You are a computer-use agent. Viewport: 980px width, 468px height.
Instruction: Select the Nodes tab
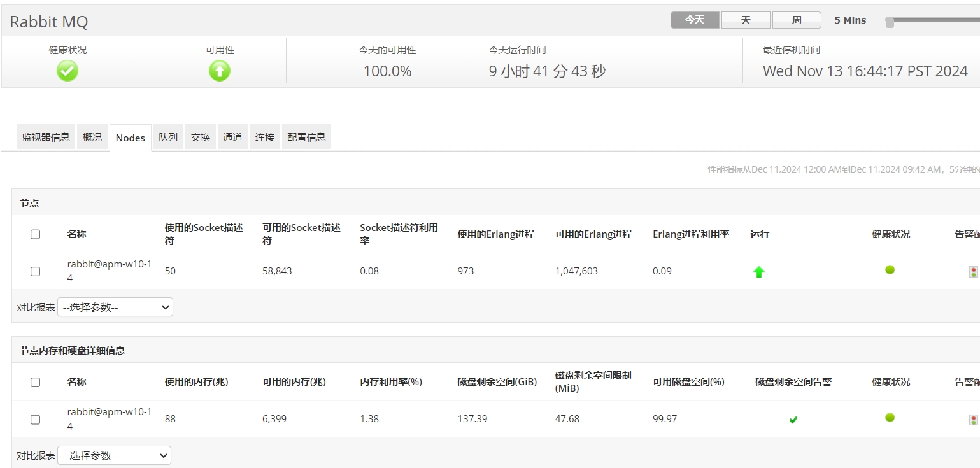click(131, 138)
